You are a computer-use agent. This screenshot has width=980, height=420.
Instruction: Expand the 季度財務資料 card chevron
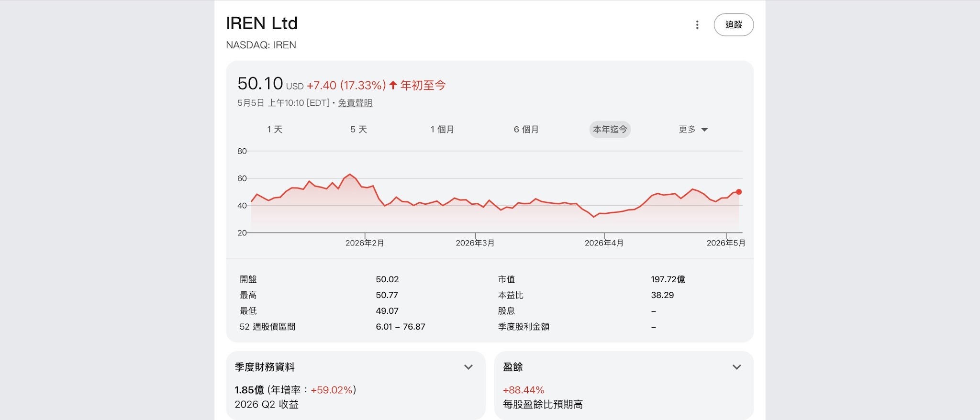(x=468, y=367)
